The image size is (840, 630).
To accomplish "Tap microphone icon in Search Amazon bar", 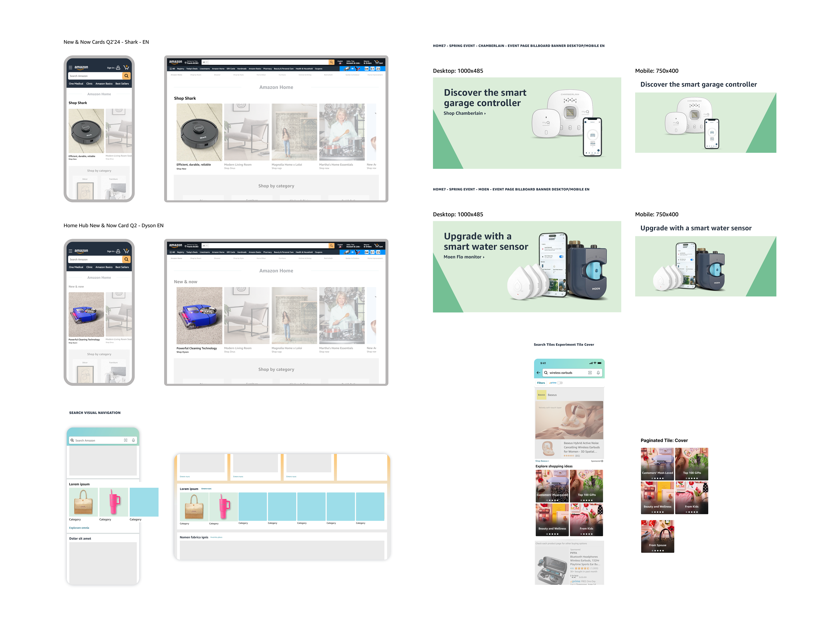I will pyautogui.click(x=134, y=440).
